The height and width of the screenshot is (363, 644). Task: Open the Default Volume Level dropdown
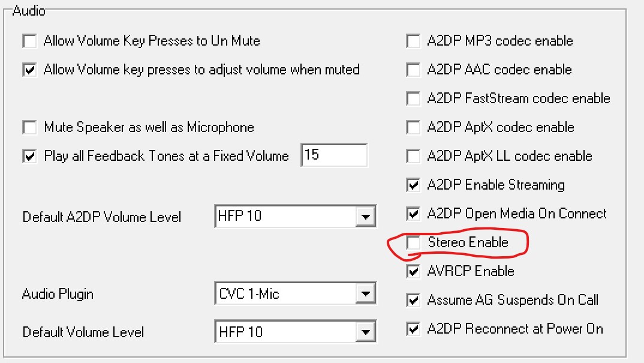tap(364, 332)
